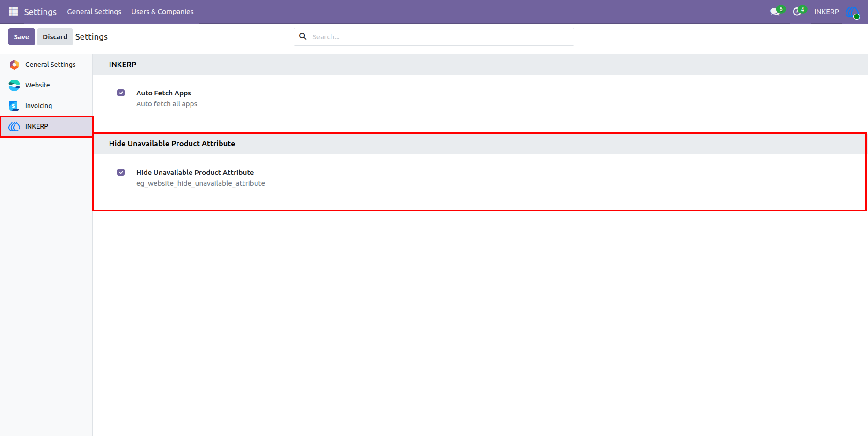Viewport: 868px width, 436px height.
Task: Select the Invoicing settings tab label
Action: pyautogui.click(x=39, y=106)
